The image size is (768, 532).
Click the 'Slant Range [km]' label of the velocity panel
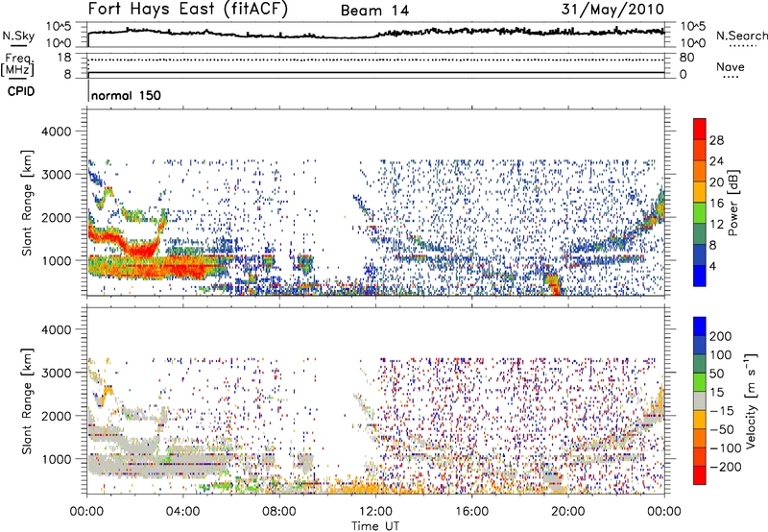click(27, 400)
